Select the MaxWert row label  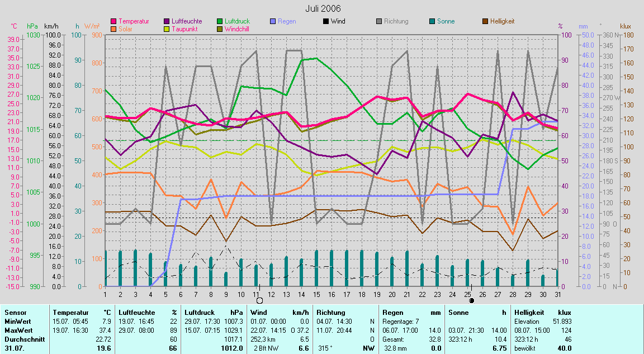[17, 331]
